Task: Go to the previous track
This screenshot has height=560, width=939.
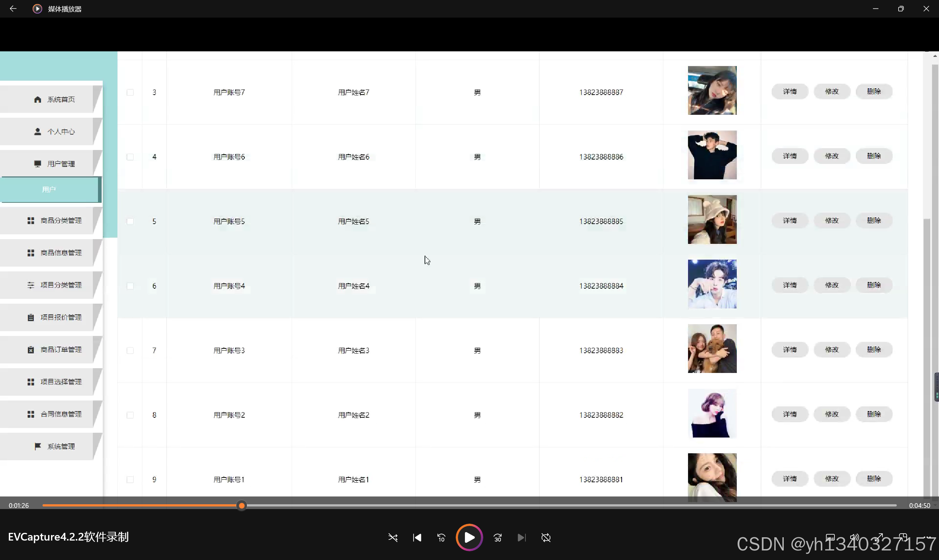Action: point(417,537)
